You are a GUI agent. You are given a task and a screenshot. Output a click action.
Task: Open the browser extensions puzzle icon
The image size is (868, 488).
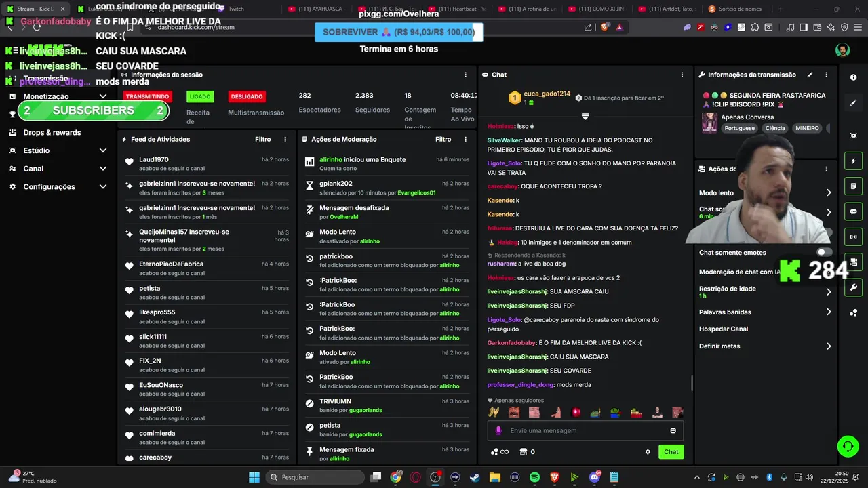755,27
